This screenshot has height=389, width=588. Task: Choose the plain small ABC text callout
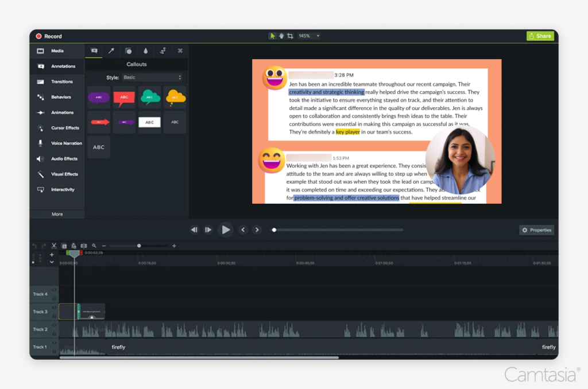tap(175, 122)
